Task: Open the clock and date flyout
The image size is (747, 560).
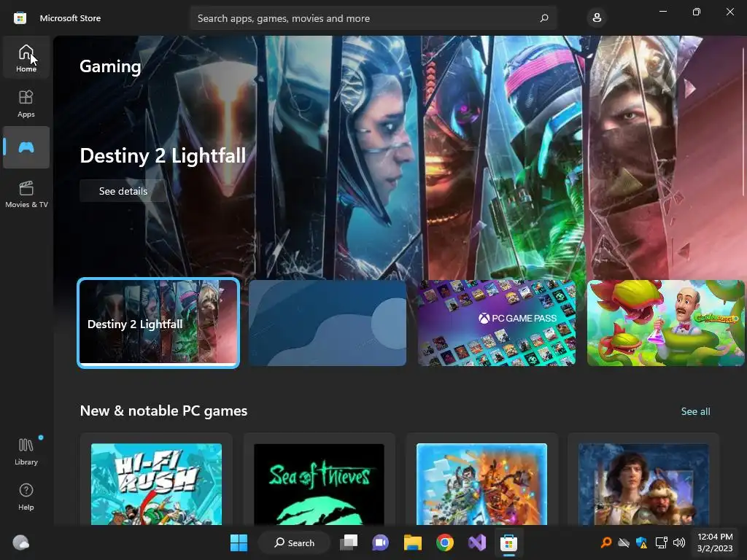Action: pos(715,542)
